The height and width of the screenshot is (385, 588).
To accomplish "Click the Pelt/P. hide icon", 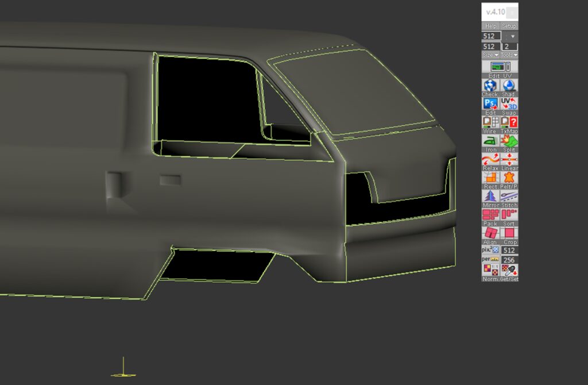I will [x=509, y=178].
